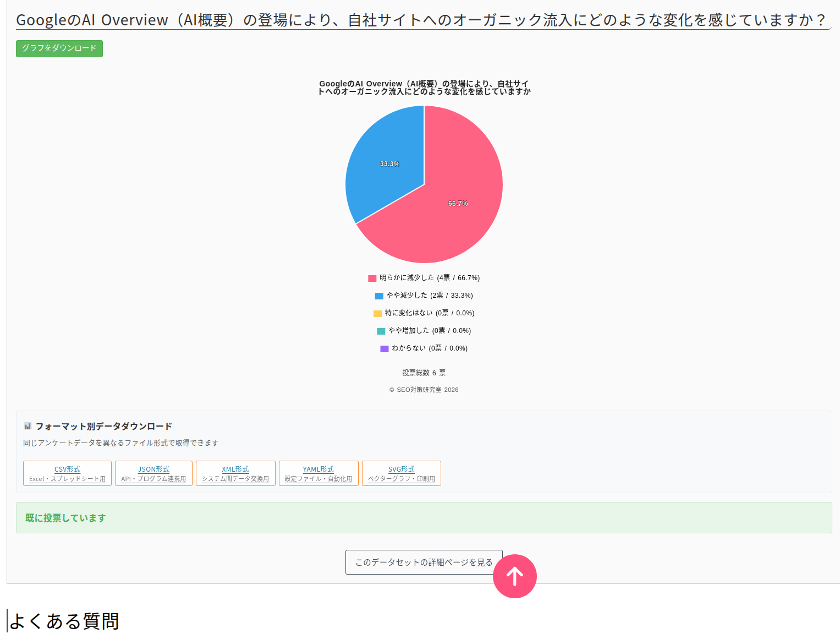Click the survey question heading at page top
The width and height of the screenshot is (840, 639).
[x=421, y=20]
